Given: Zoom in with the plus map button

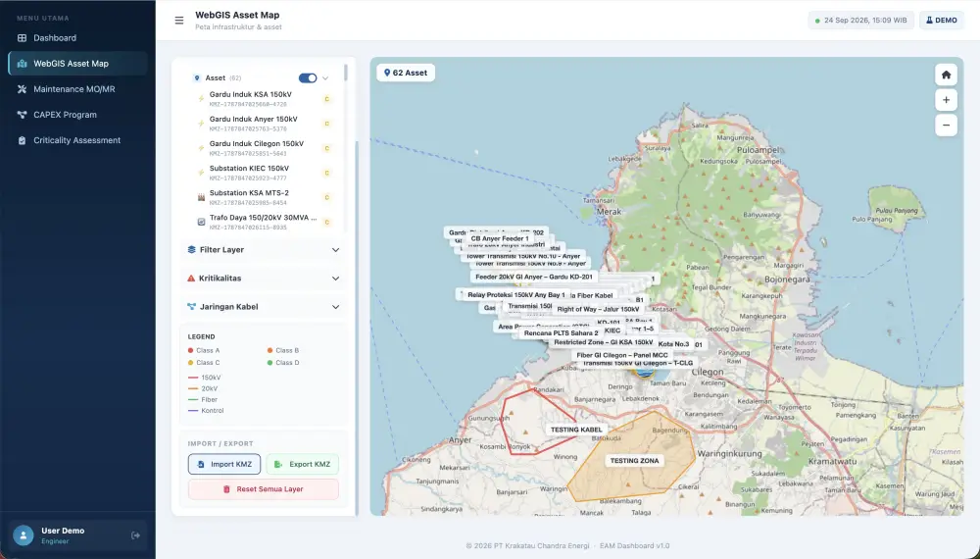Looking at the screenshot, I should 946,100.
